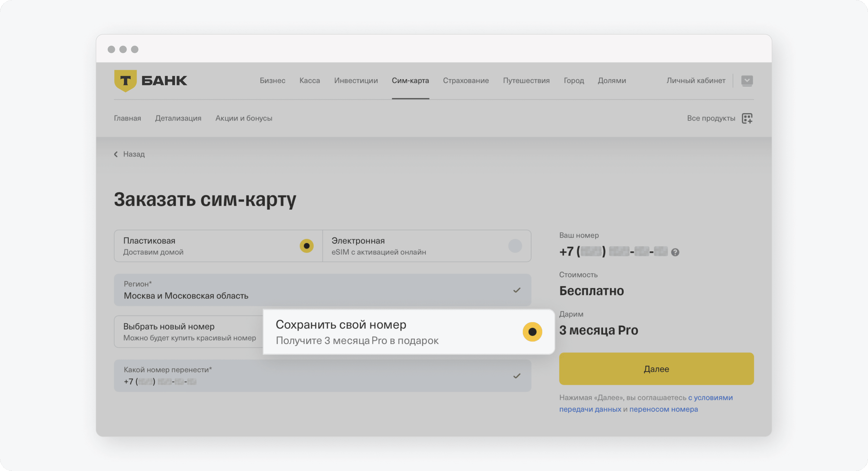Open условиями передачи данных link

coord(646,403)
